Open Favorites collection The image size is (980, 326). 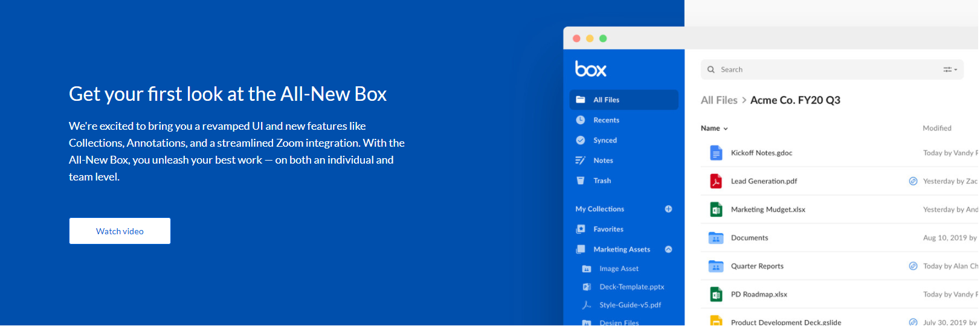[608, 229]
